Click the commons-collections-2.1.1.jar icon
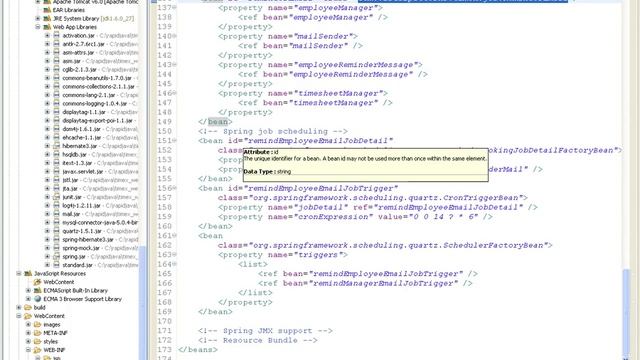 coord(56,87)
